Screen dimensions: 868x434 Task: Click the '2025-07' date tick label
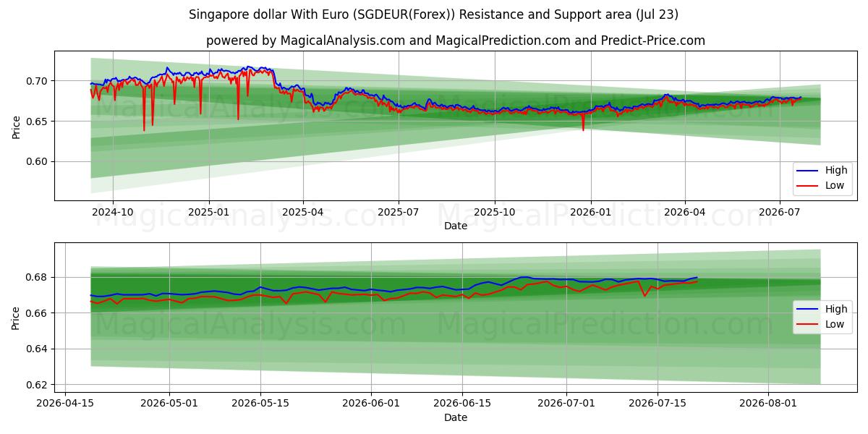(399, 212)
